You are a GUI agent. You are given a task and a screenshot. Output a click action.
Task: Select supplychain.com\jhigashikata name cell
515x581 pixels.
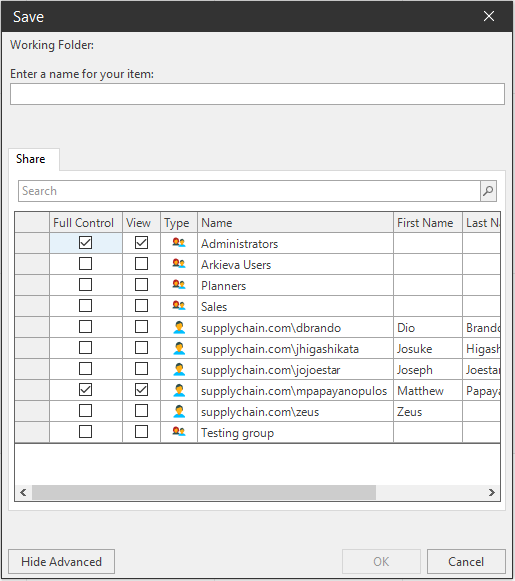click(295, 348)
